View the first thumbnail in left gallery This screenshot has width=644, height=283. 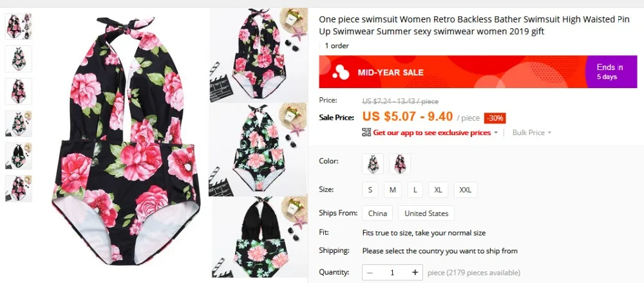tap(19, 26)
